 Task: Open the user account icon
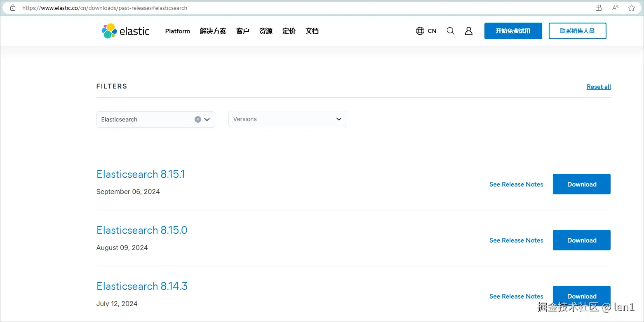[469, 31]
